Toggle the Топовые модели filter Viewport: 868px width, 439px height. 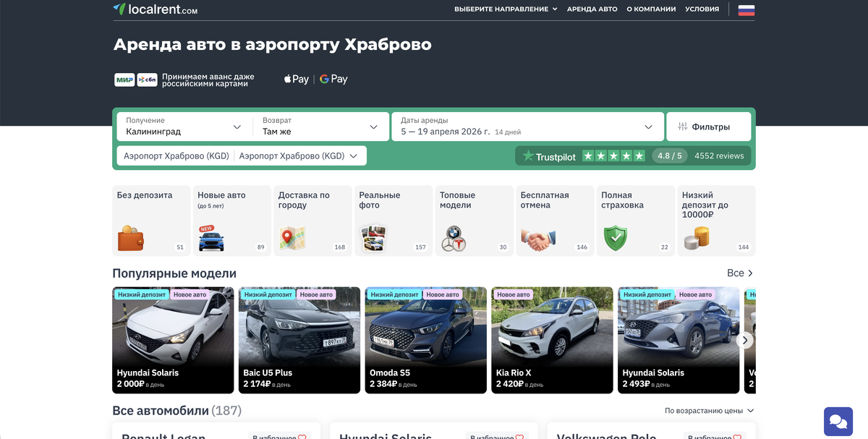(474, 221)
